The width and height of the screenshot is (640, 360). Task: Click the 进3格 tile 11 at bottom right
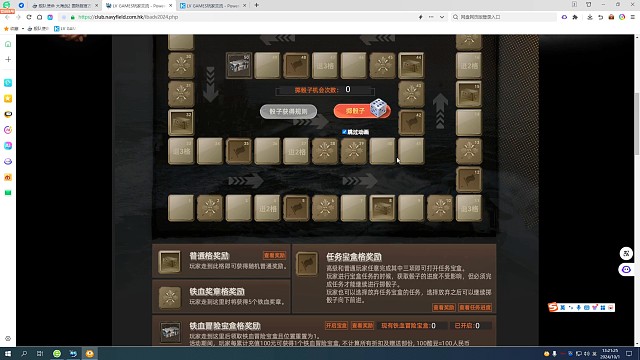(469, 208)
